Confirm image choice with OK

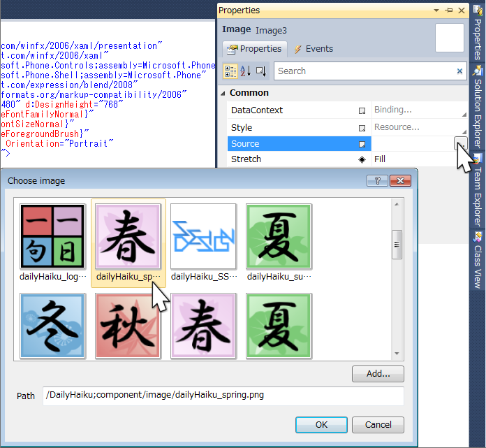(x=321, y=425)
